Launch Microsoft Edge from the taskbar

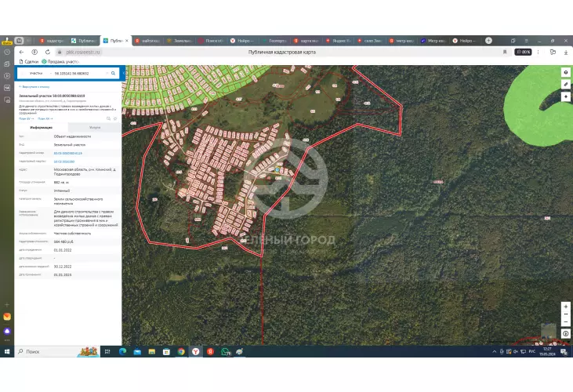coord(122,351)
